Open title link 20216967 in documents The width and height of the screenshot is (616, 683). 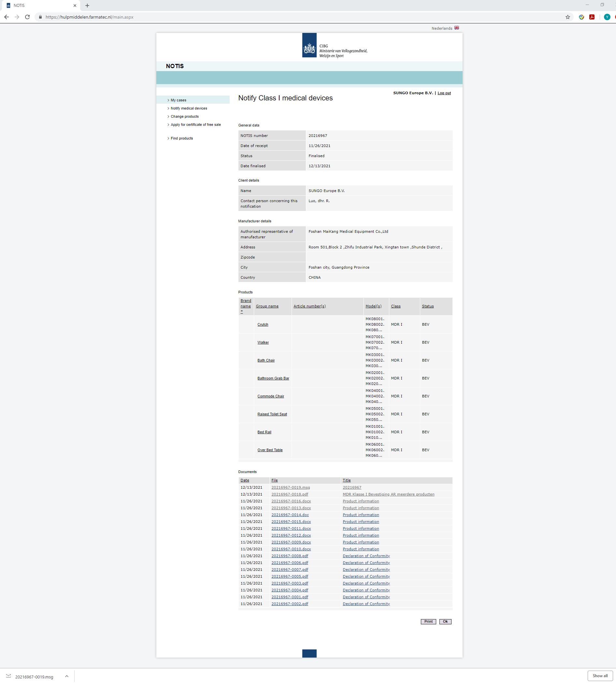(x=352, y=487)
